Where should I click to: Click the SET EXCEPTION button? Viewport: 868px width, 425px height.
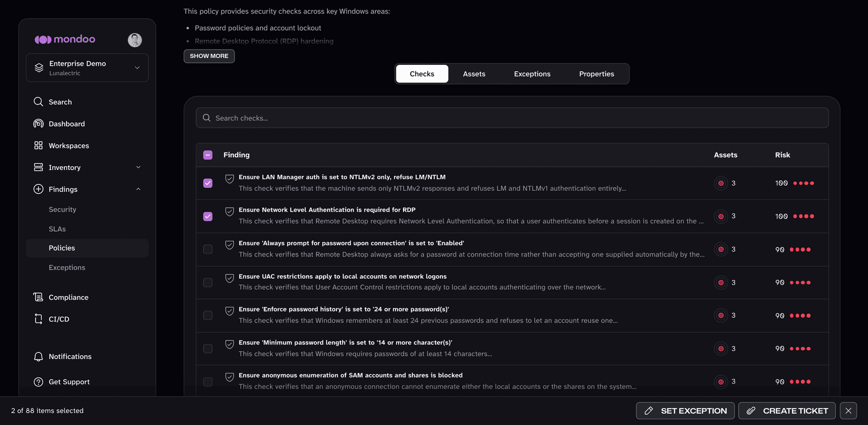click(685, 411)
